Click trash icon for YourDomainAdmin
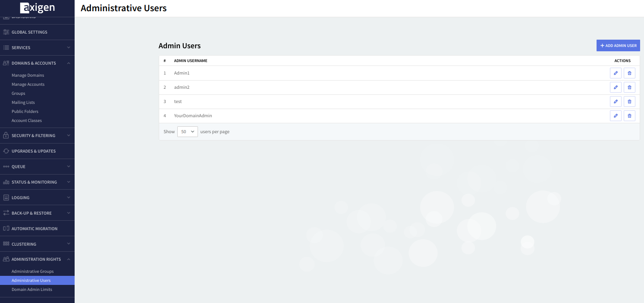 629,116
